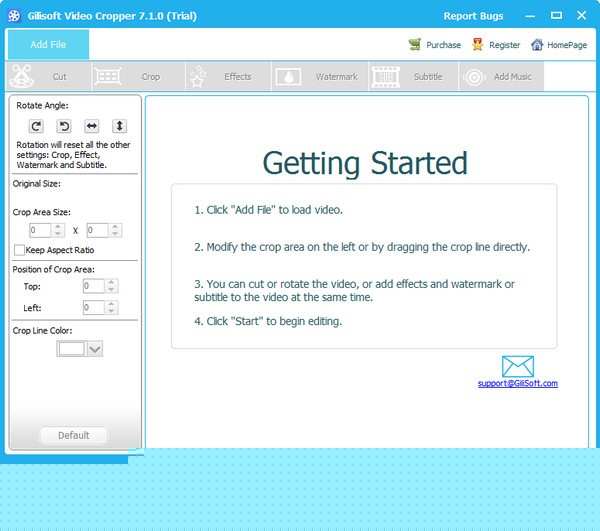Click the HomePage house icon
Viewport: 600px width, 531px height.
[537, 45]
